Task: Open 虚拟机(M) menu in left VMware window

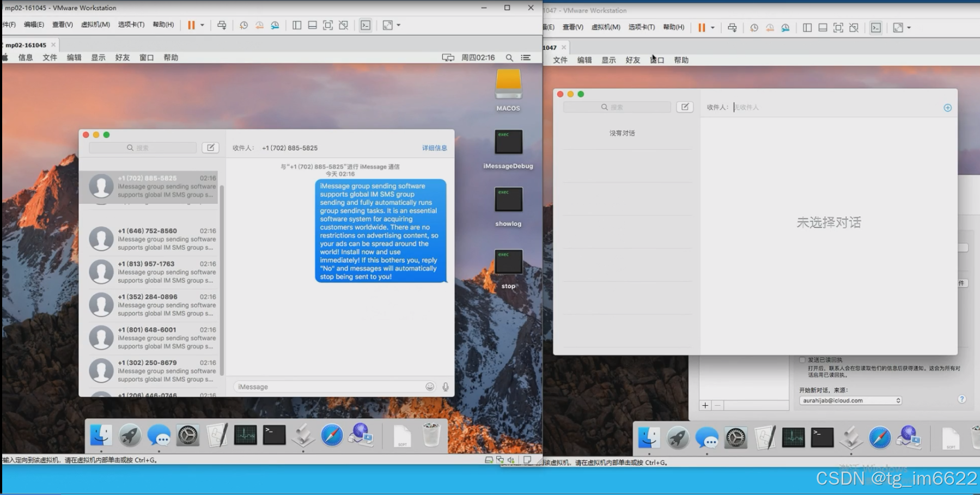Action: click(x=95, y=25)
